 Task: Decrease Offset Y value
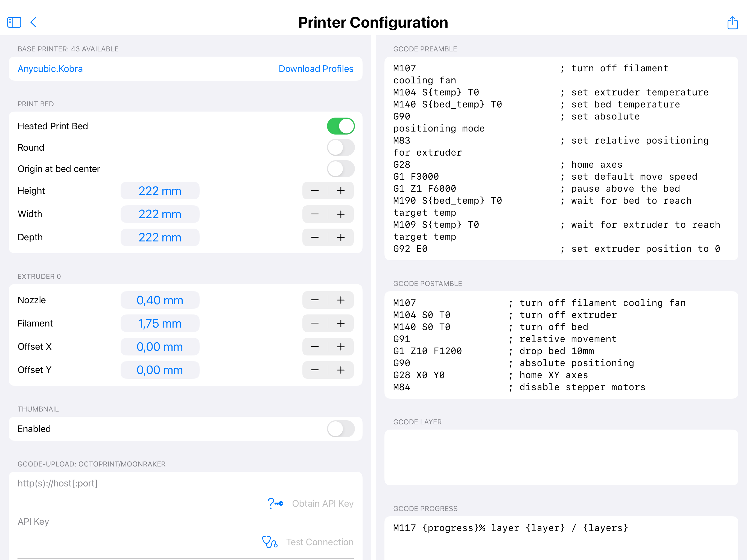pyautogui.click(x=315, y=370)
